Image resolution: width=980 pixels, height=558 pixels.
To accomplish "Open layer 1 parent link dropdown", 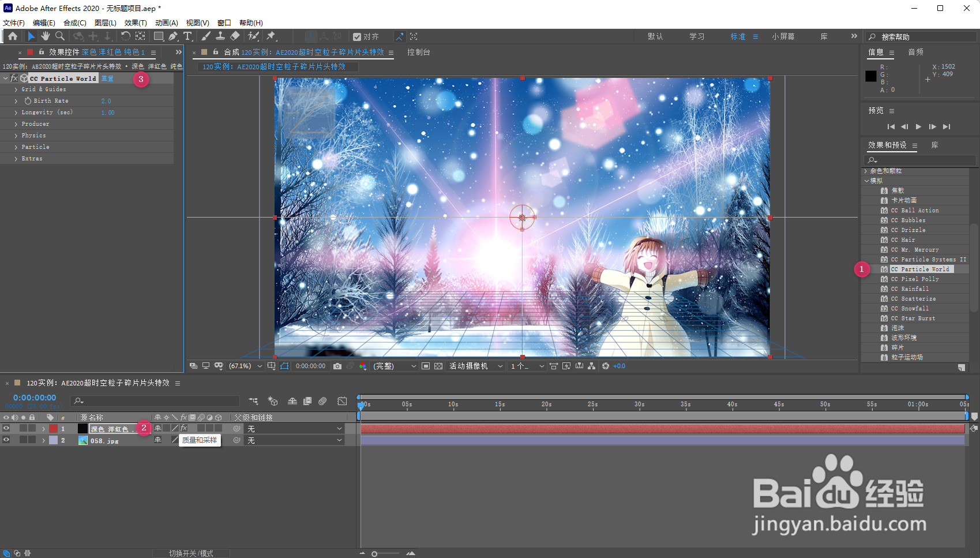I will tap(295, 429).
